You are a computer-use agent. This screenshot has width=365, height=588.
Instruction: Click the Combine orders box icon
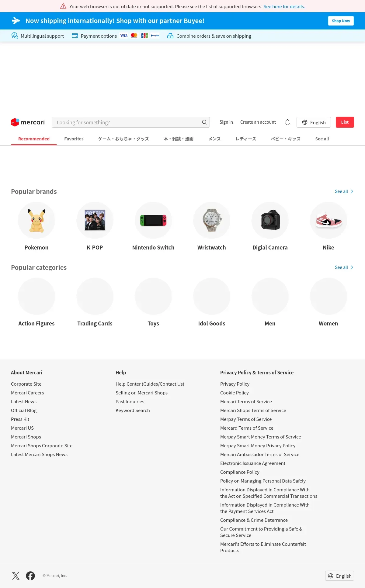pos(170,36)
